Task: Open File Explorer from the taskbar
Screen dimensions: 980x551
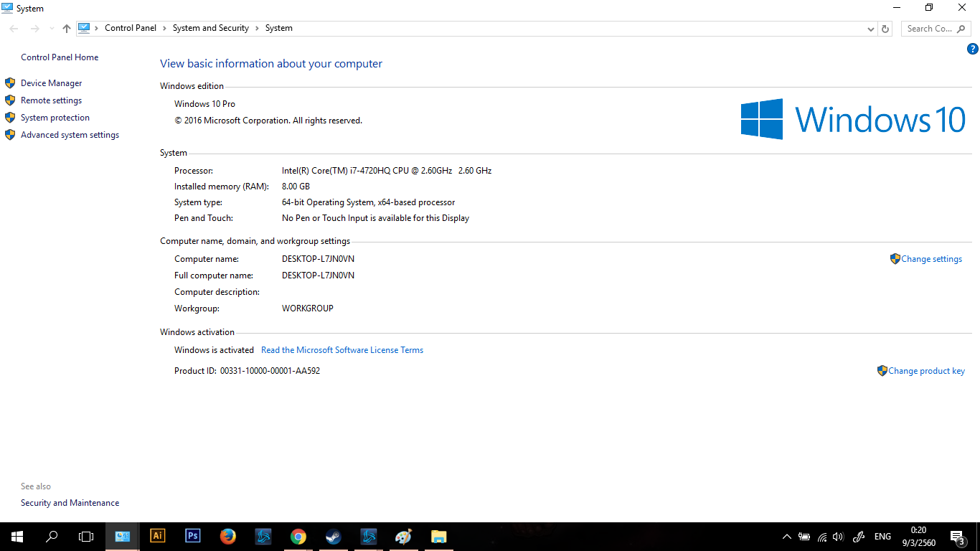Action: [x=439, y=536]
